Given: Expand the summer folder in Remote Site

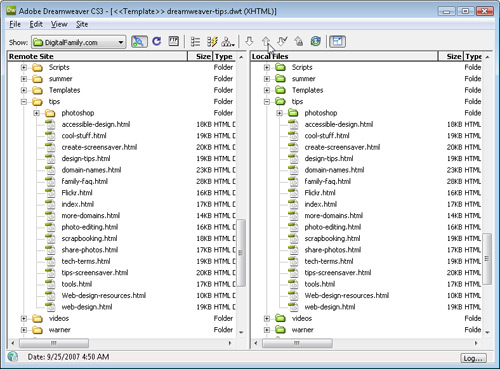Looking at the screenshot, I should coord(24,79).
